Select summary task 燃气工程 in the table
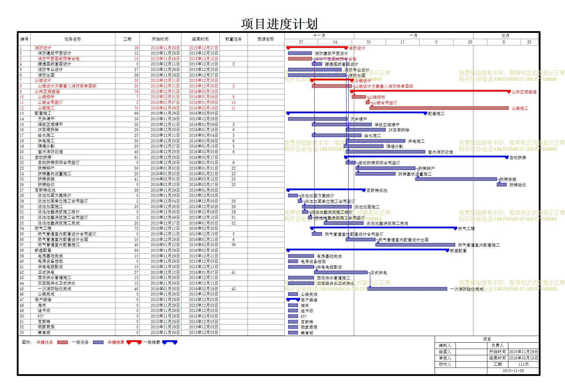The image size is (565, 392). point(43,228)
